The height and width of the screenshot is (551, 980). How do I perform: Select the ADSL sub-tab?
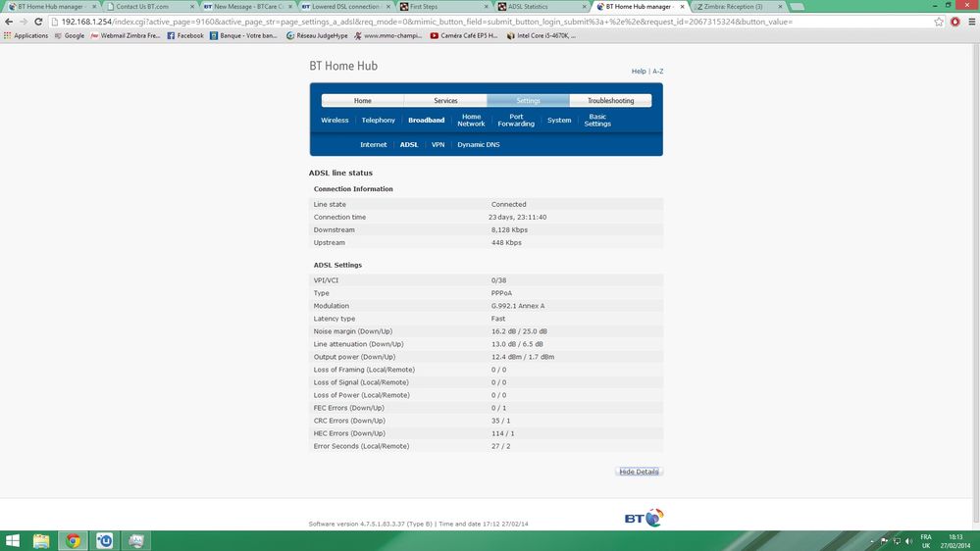[409, 144]
